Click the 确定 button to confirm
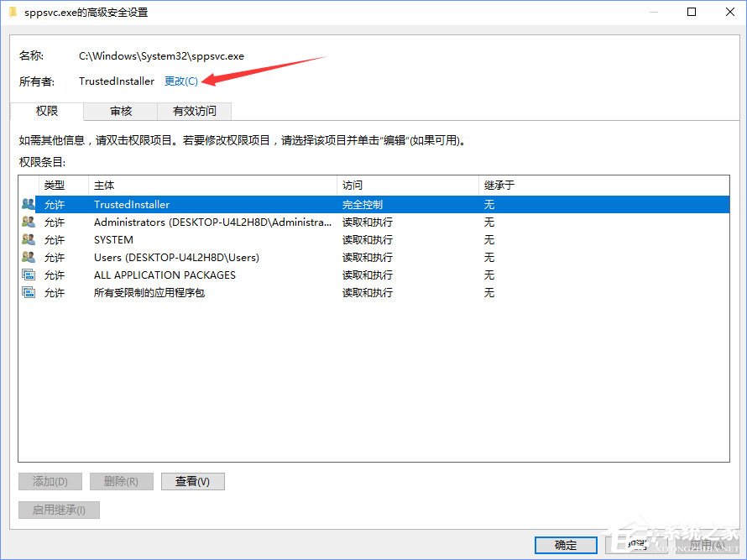This screenshot has height=560, width=747. pos(565,544)
